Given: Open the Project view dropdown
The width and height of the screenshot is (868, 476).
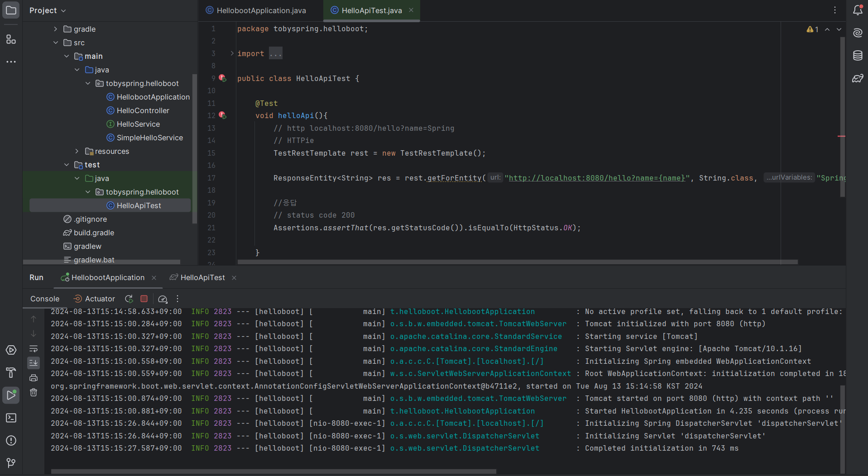Looking at the screenshot, I should (48, 10).
